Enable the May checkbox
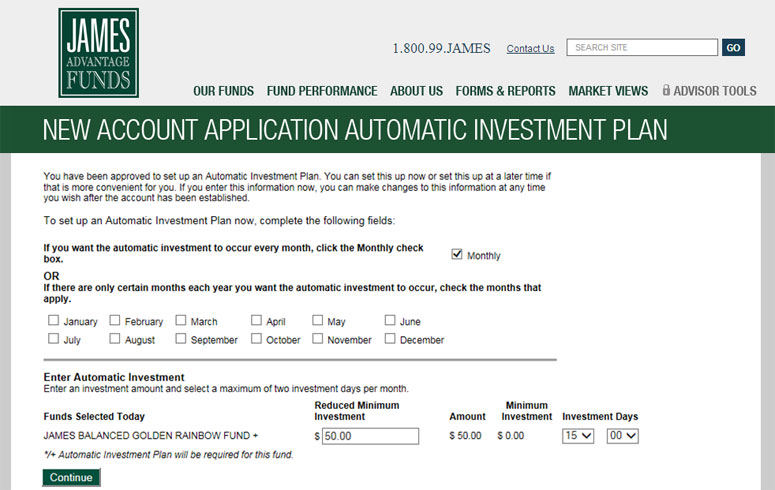This screenshot has height=490, width=775. click(x=317, y=320)
